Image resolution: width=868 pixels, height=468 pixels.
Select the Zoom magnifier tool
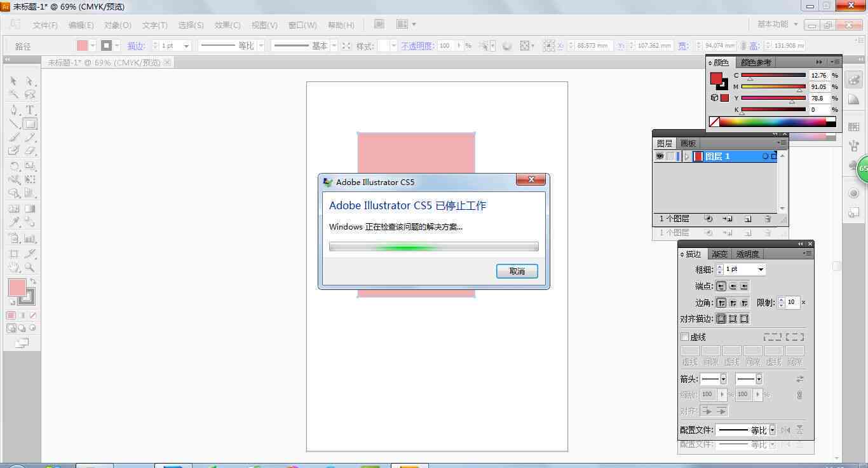(30, 268)
